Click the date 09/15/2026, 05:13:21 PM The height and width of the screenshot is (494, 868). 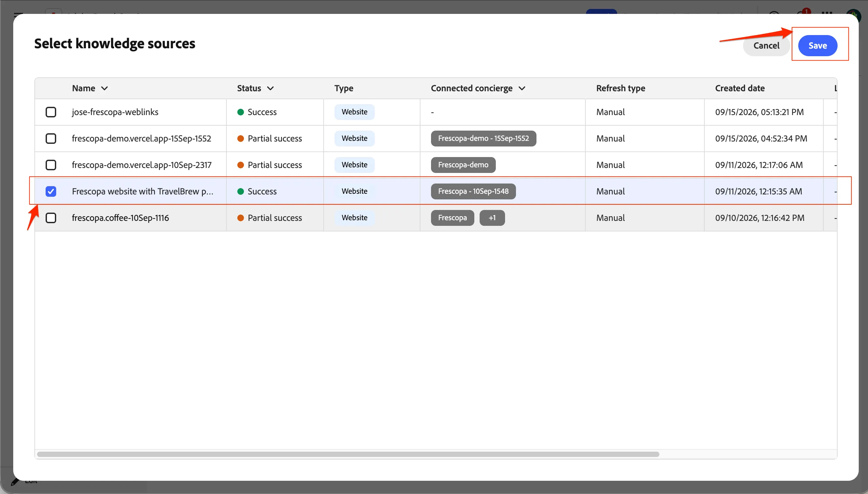760,112
